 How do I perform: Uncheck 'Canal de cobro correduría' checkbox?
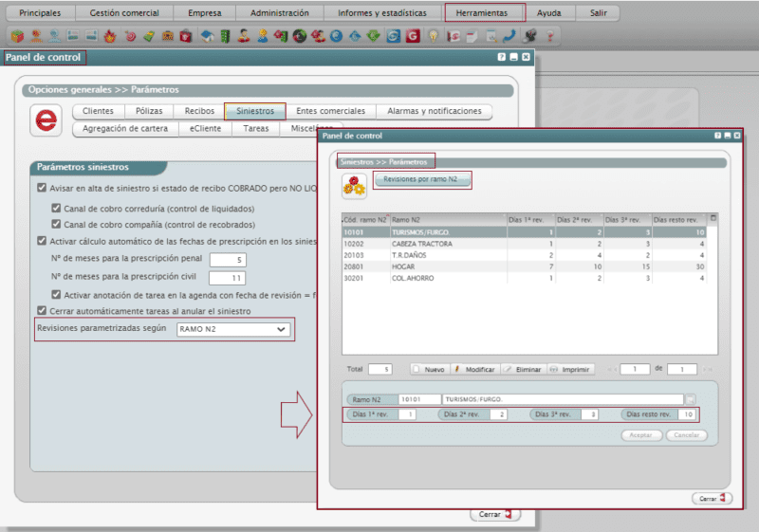tap(56, 208)
